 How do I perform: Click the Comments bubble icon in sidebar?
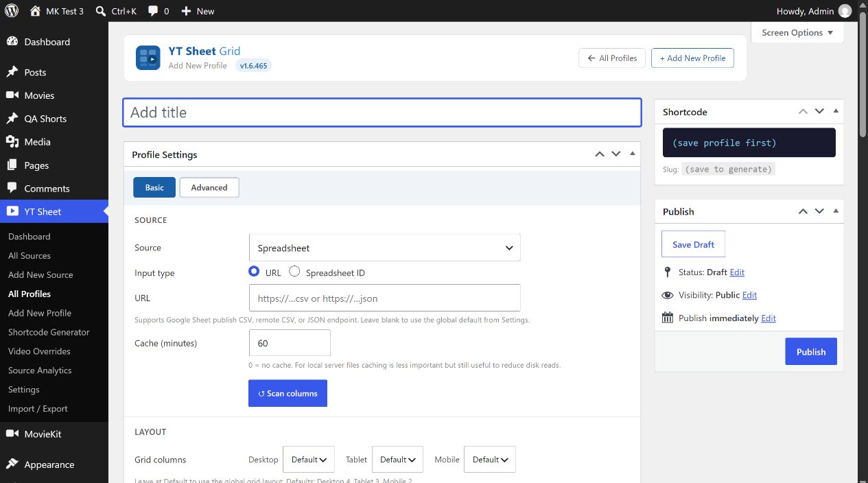(x=12, y=189)
